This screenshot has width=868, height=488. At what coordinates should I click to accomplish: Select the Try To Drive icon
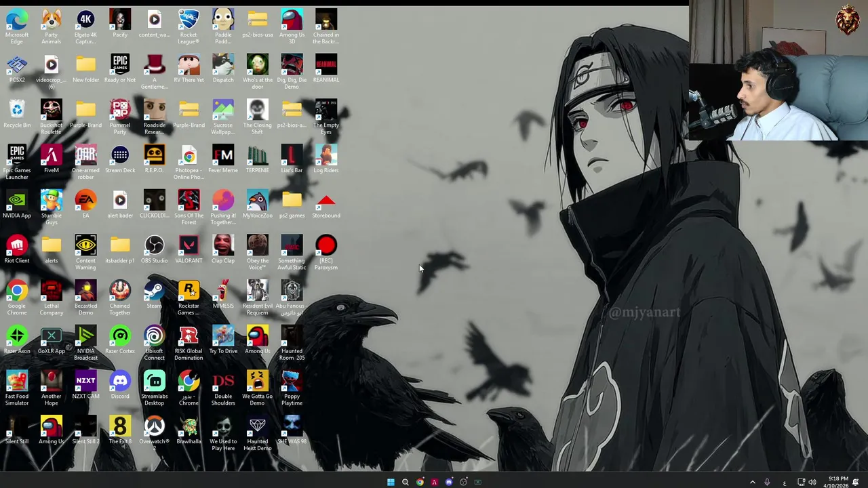223,340
